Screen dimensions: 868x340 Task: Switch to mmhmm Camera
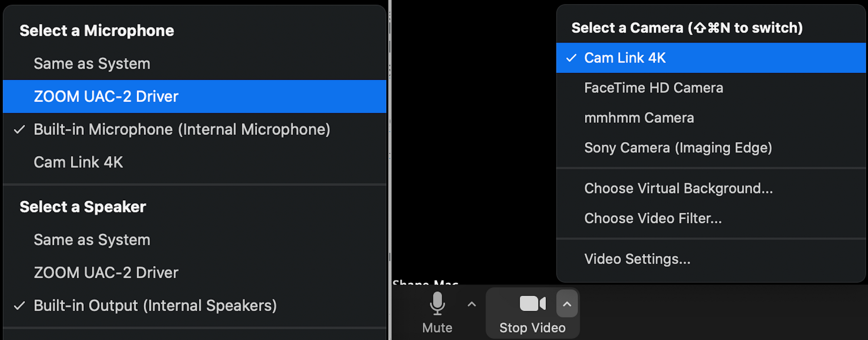tap(711, 118)
